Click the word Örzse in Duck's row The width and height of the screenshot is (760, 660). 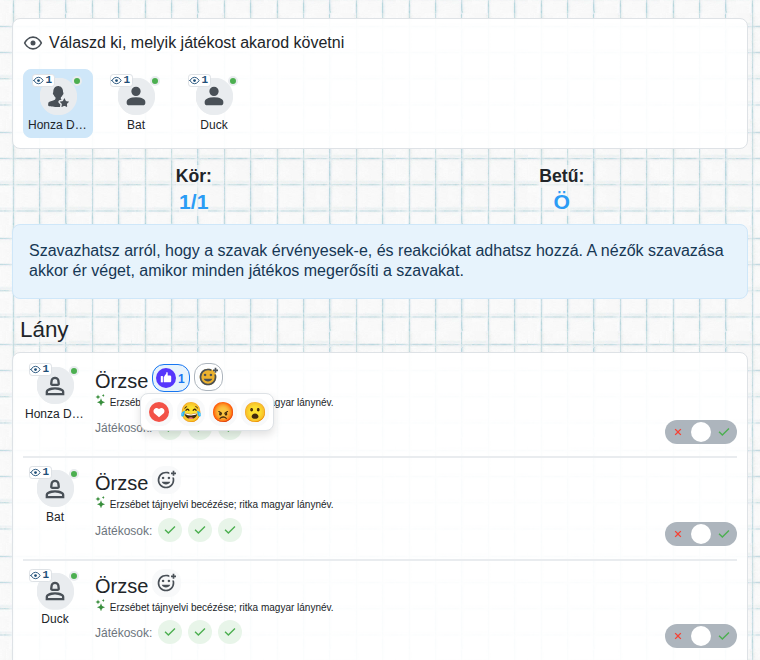coord(122,586)
